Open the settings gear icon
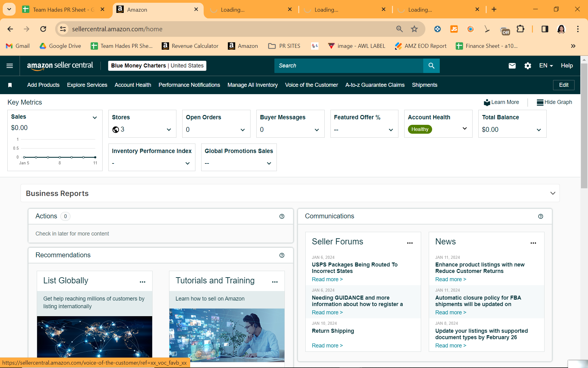 click(528, 66)
